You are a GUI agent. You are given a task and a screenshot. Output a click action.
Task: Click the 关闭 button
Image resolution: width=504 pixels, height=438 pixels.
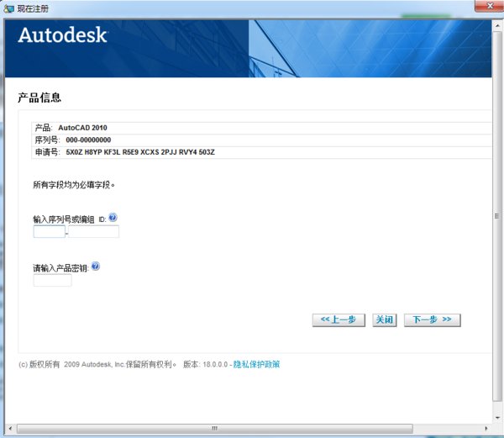pos(385,320)
